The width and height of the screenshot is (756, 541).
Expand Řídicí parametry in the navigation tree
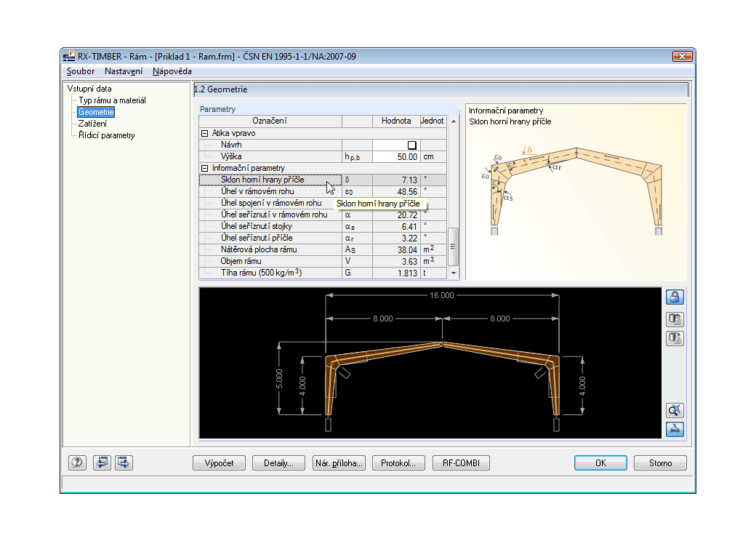click(105, 135)
